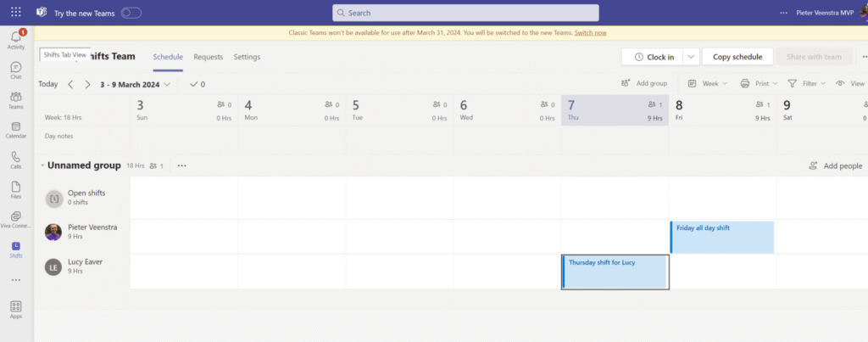Click the Week: 18 Hrs label
Viewport: 868px width, 342px height.
(63, 117)
